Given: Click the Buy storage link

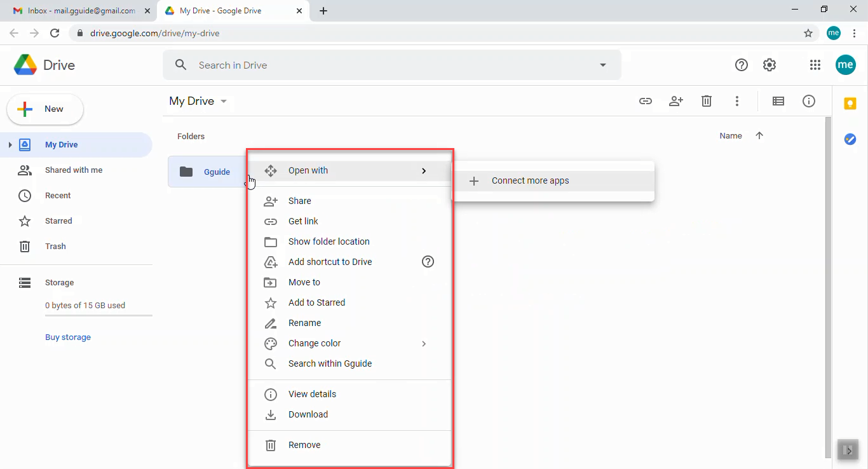Looking at the screenshot, I should pyautogui.click(x=67, y=337).
